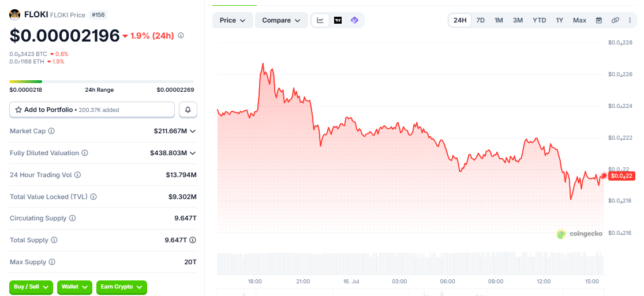The width and height of the screenshot is (644, 296).
Task: Open the Price dropdown
Action: [x=233, y=20]
